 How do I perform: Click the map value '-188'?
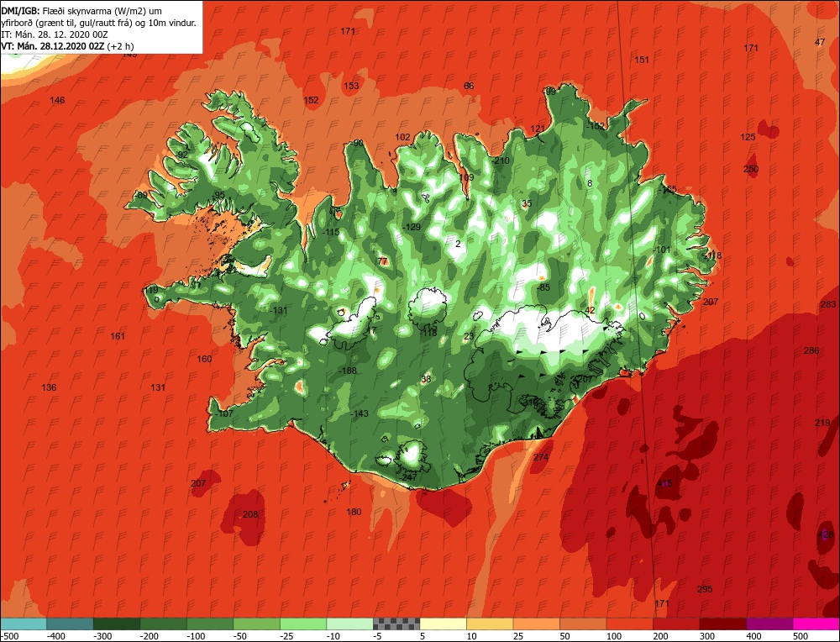click(348, 371)
